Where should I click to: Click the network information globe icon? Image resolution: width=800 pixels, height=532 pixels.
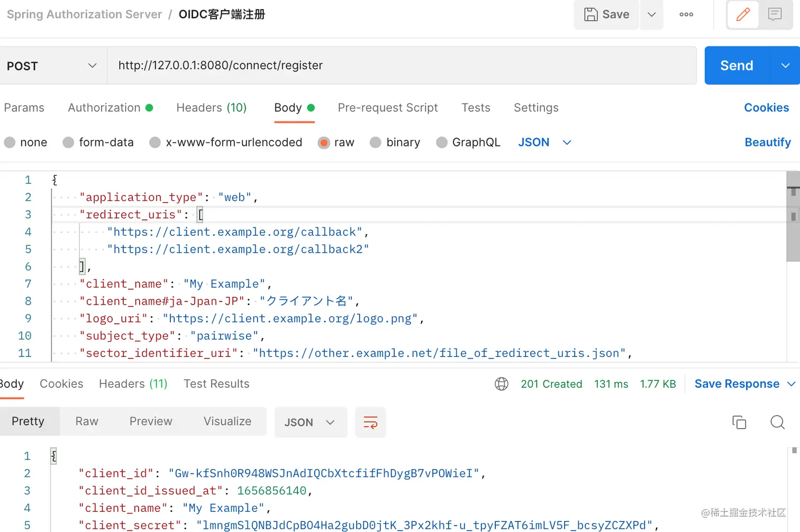point(501,384)
